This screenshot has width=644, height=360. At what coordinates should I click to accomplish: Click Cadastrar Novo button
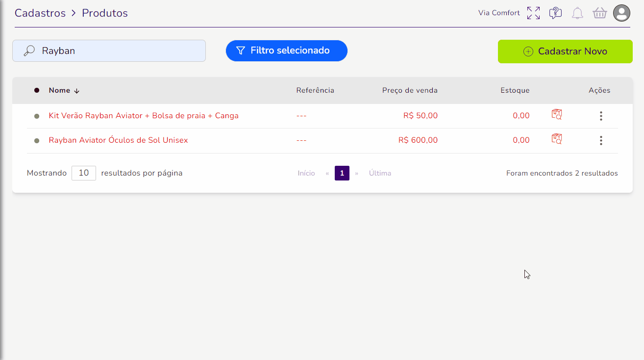(565, 51)
